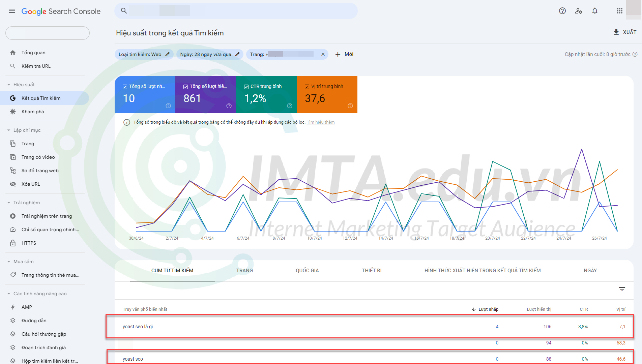Open the Trang indexing pages report
This screenshot has height=364, width=642.
click(28, 144)
